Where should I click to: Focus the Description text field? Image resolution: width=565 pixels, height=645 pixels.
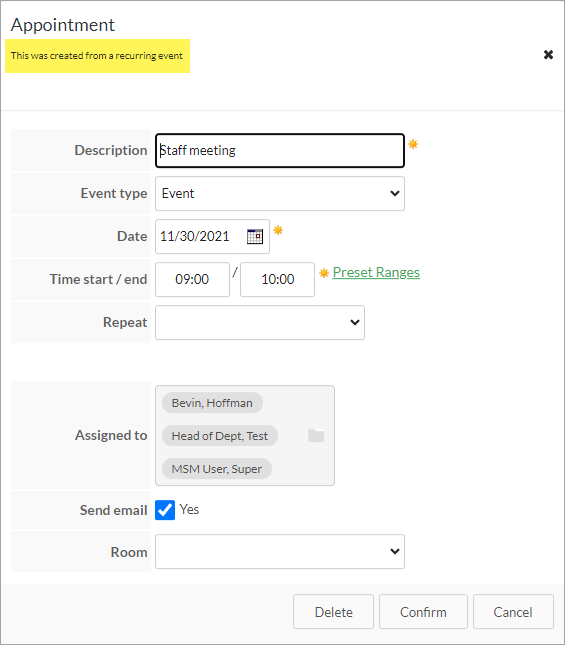coord(280,151)
